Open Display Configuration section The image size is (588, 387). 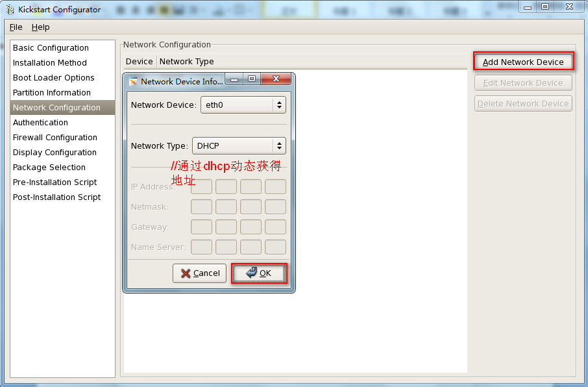coord(62,153)
